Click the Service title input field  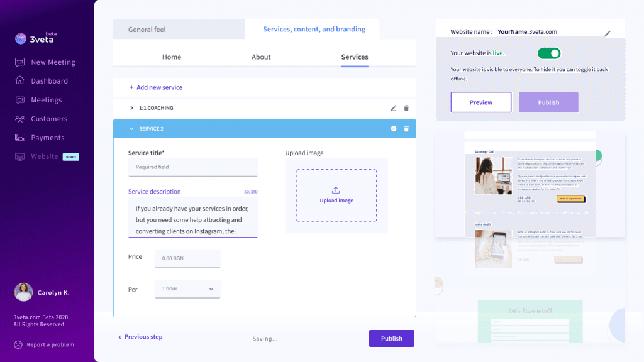(x=192, y=167)
